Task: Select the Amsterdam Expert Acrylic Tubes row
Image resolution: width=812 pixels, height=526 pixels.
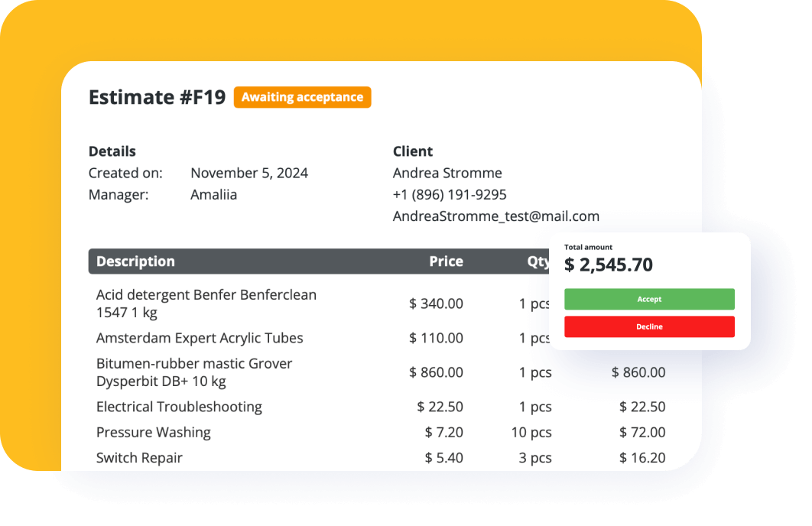Action: [x=200, y=338]
